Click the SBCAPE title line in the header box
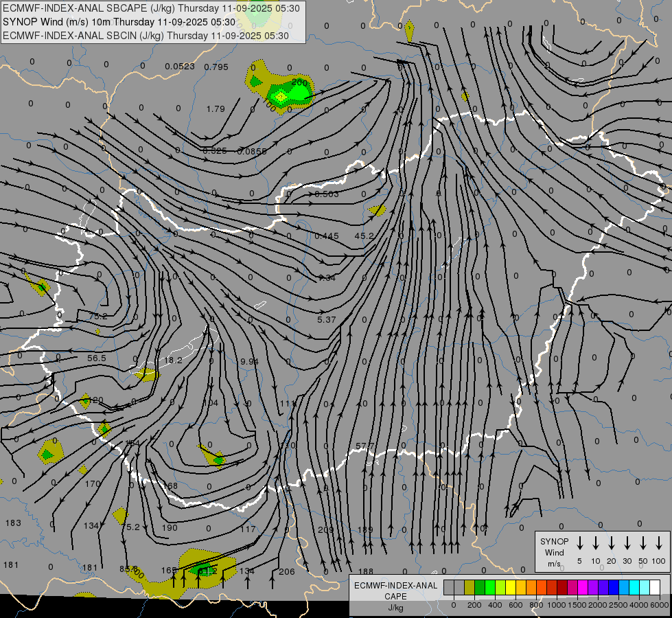 (151, 8)
